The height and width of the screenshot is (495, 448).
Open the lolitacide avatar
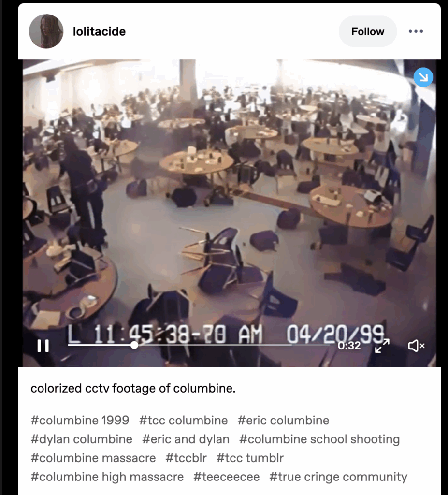[x=46, y=31]
